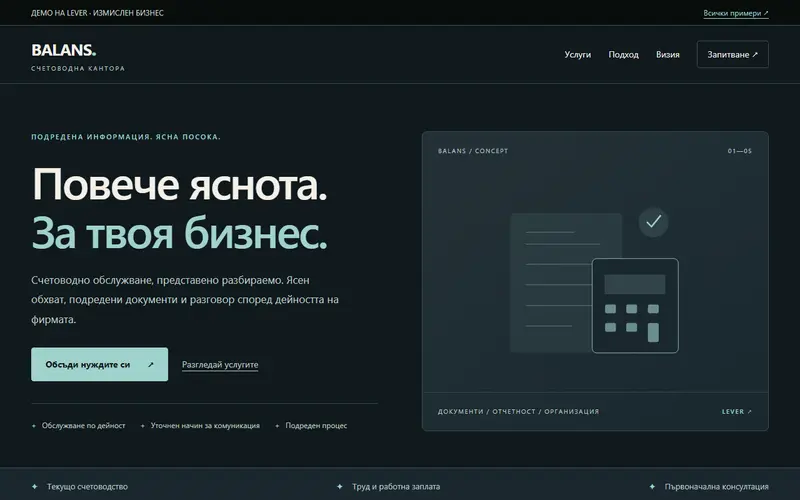Click the star icon beside Текущо счетоводство
The image size is (800, 500).
(x=35, y=486)
